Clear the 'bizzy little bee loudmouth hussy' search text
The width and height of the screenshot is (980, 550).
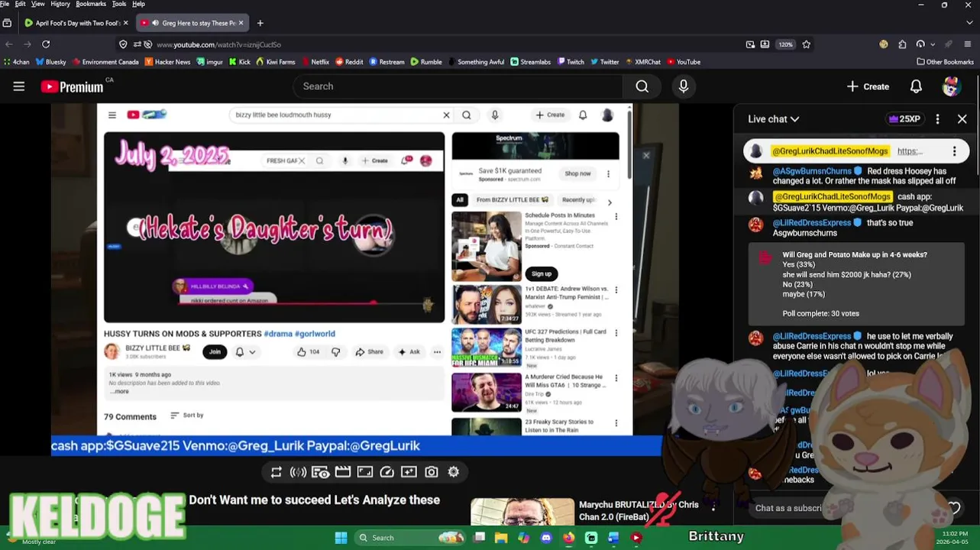pos(446,115)
